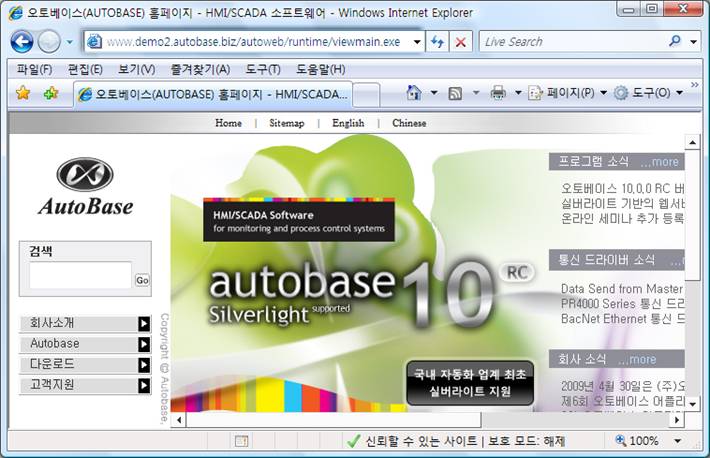Open the Favorites Center star icon

tap(22, 93)
